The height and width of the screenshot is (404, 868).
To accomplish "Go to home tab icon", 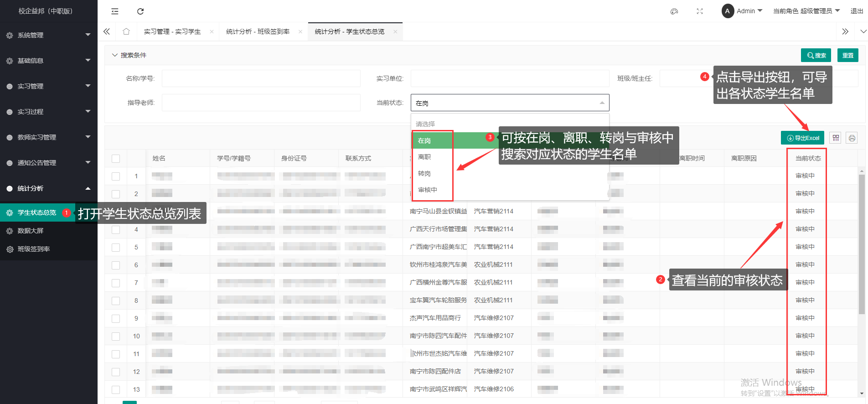I will point(126,31).
